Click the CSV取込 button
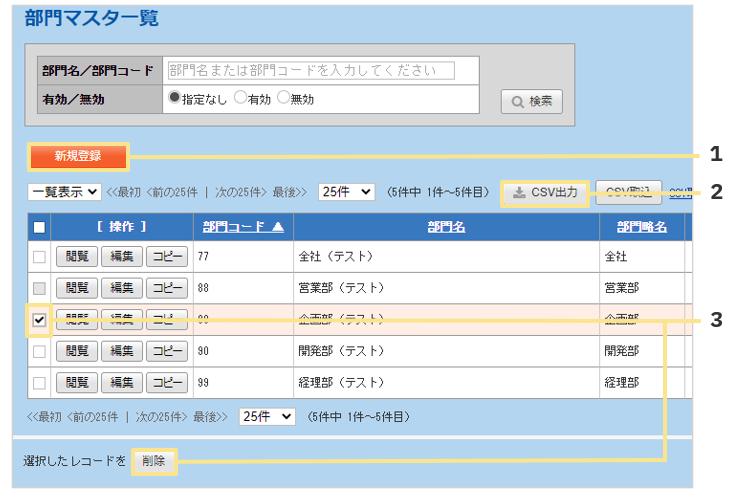 click(628, 192)
